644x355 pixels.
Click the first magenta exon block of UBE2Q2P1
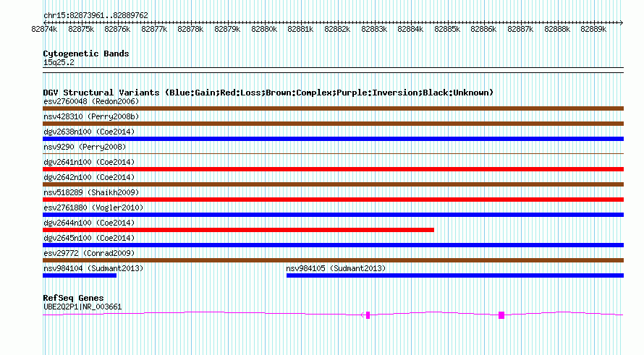pyautogui.click(x=368, y=315)
